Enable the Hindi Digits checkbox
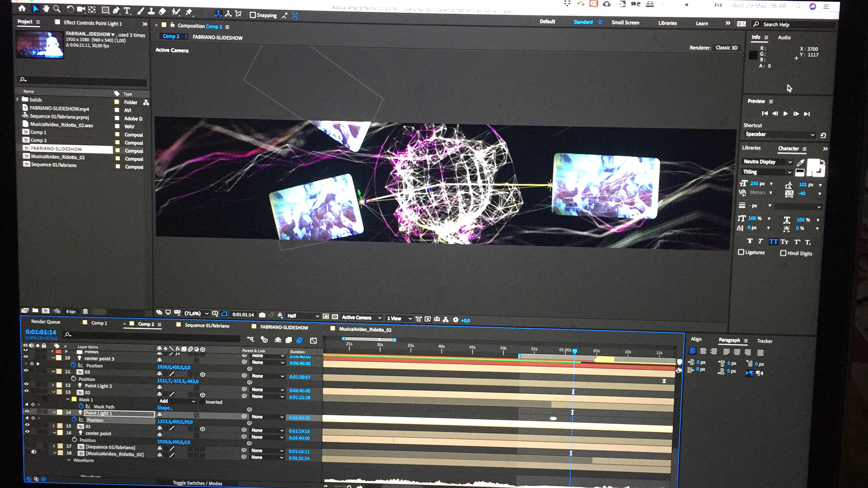 783,253
